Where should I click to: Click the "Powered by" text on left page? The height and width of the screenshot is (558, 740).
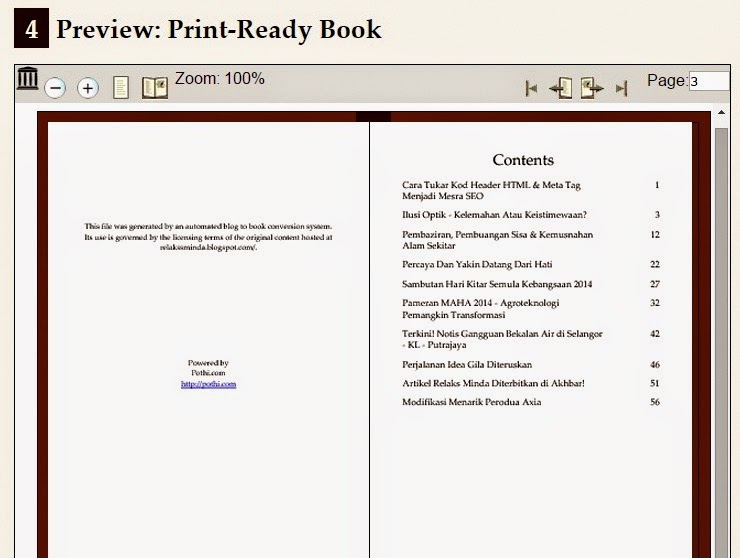pos(208,363)
